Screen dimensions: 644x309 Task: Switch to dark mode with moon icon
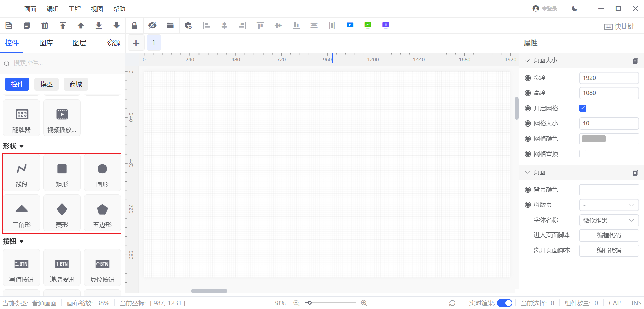pos(575,9)
